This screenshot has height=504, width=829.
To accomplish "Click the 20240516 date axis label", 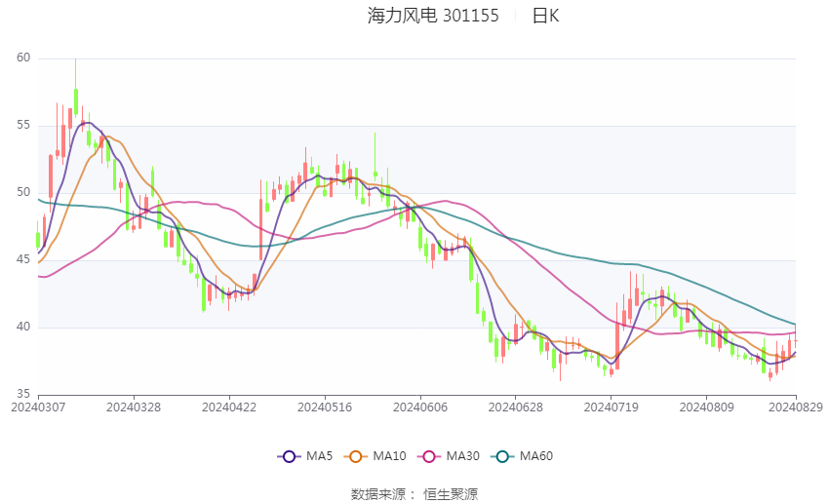I will (323, 407).
